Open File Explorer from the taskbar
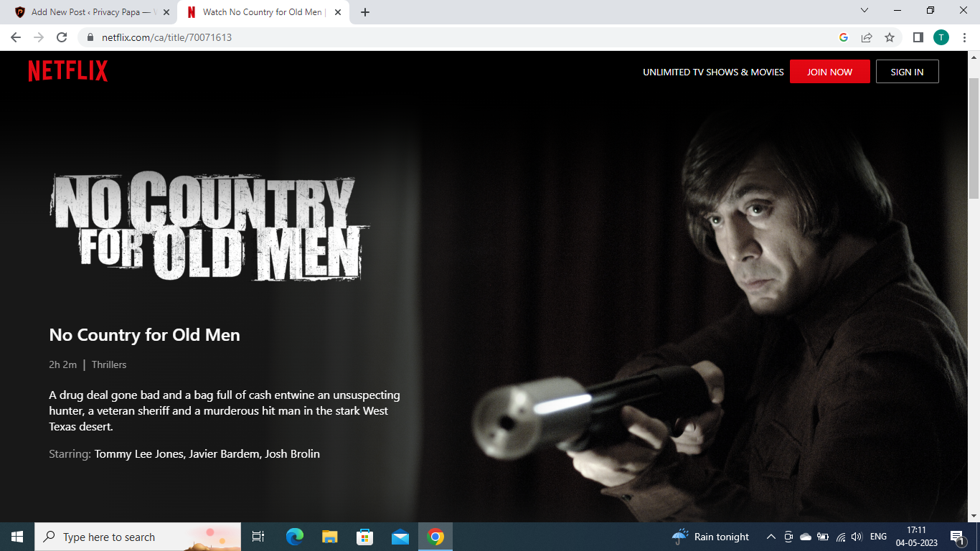 pyautogui.click(x=329, y=537)
